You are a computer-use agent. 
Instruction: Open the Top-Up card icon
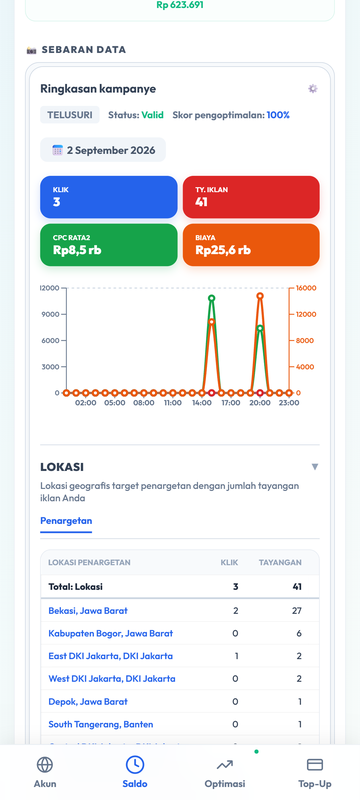point(315,764)
